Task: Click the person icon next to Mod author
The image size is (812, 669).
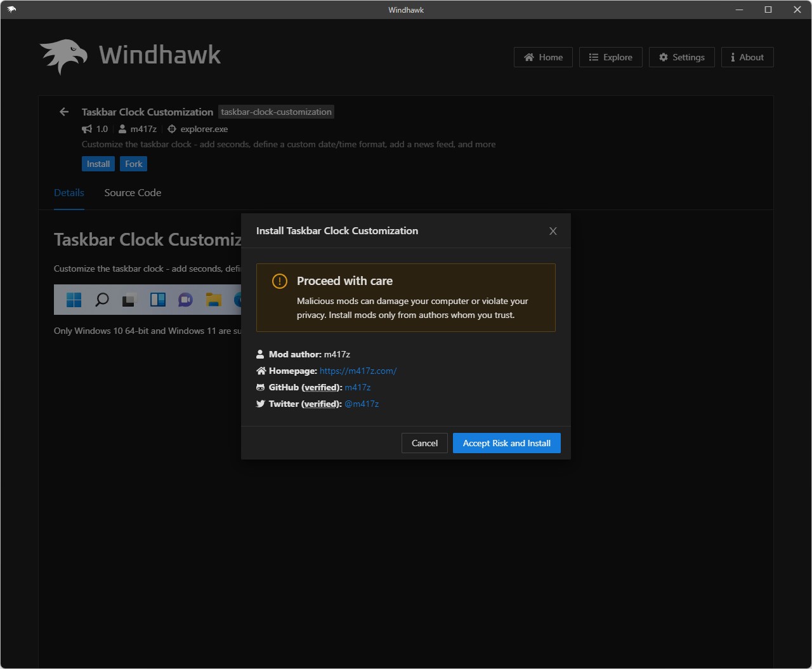Action: point(261,354)
